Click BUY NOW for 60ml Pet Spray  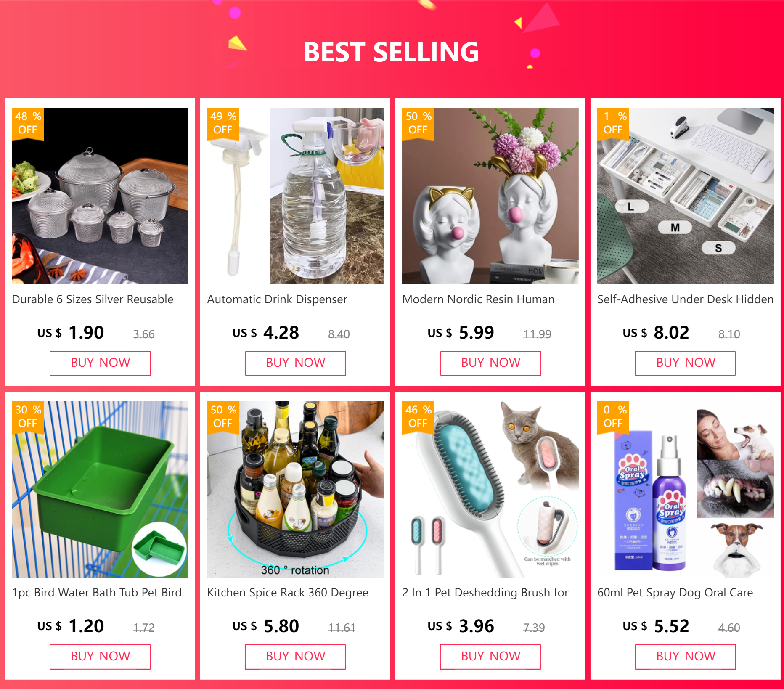click(686, 657)
